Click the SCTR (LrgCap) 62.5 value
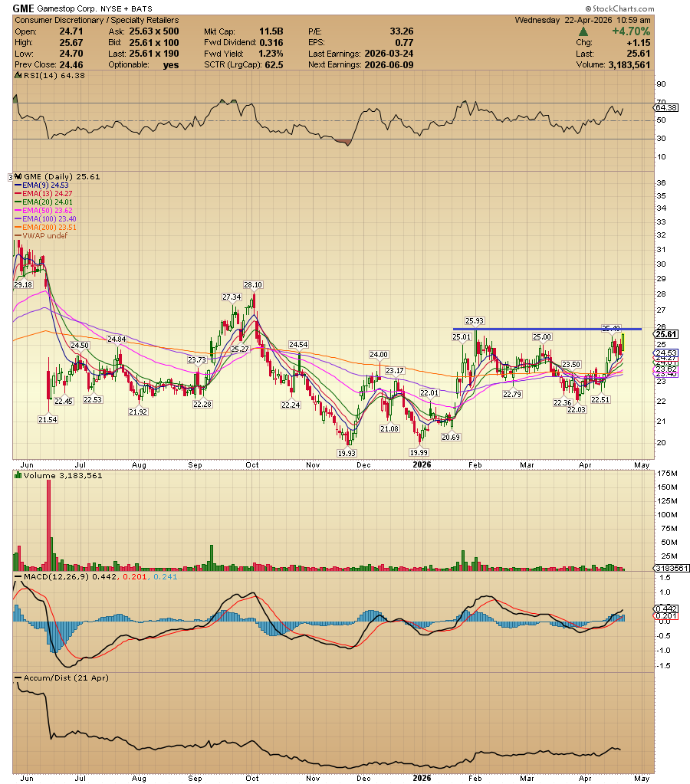 pyautogui.click(x=274, y=65)
